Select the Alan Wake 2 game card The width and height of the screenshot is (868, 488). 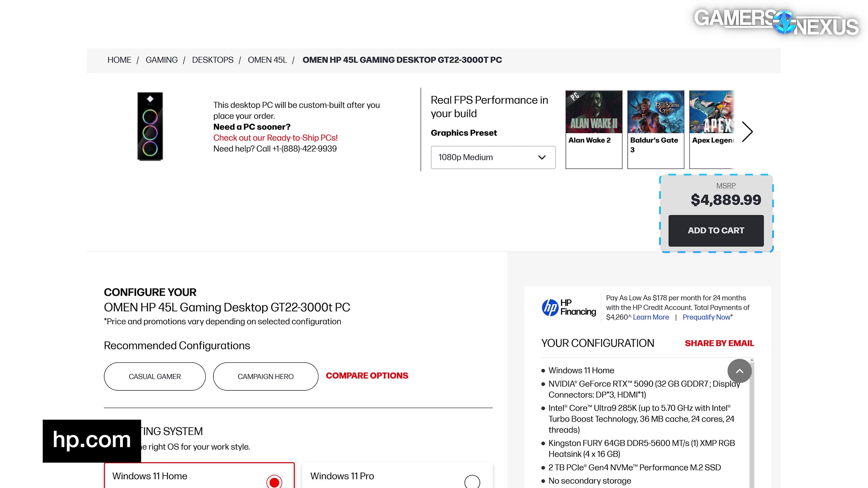click(594, 129)
